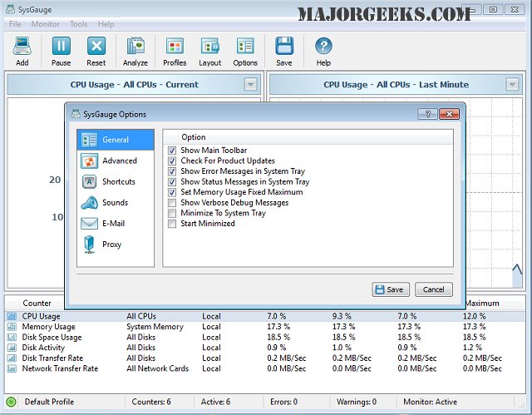Select the Disk Space Usage counter row

click(x=265, y=338)
